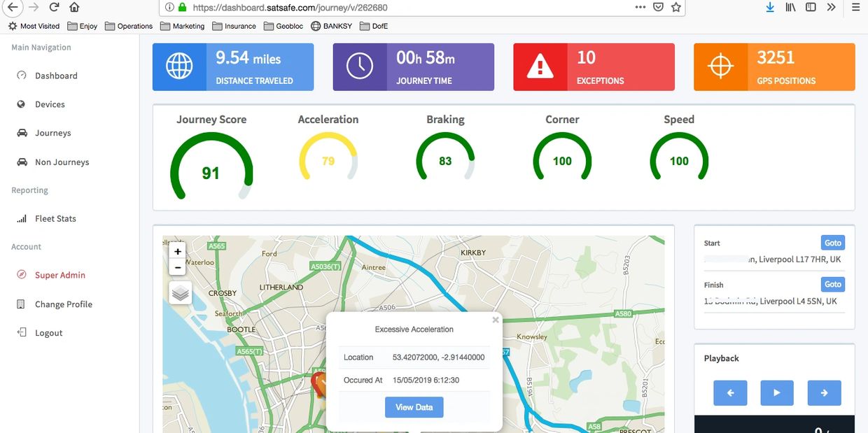Click the clock icon on Journey Time card
Viewport: 868px width, 433px height.
tap(360, 66)
